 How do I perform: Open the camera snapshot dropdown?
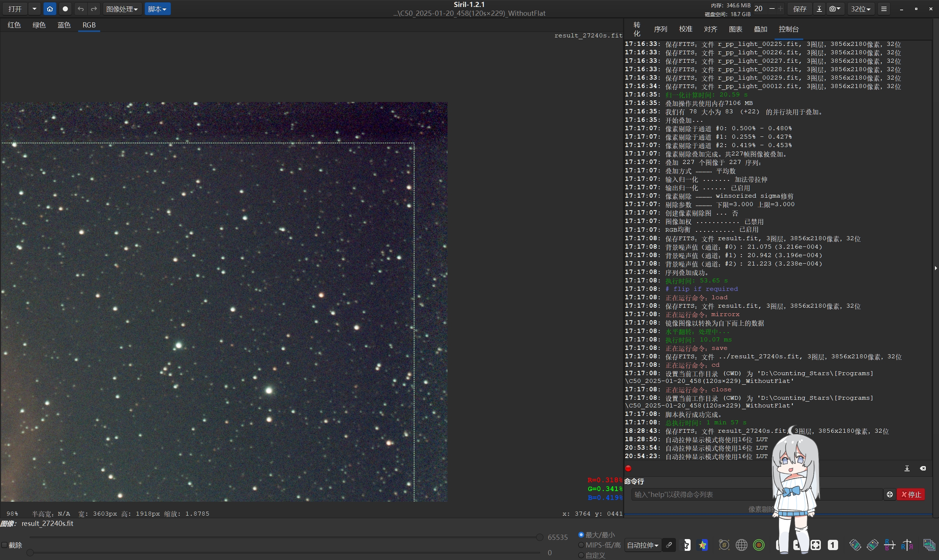(835, 9)
